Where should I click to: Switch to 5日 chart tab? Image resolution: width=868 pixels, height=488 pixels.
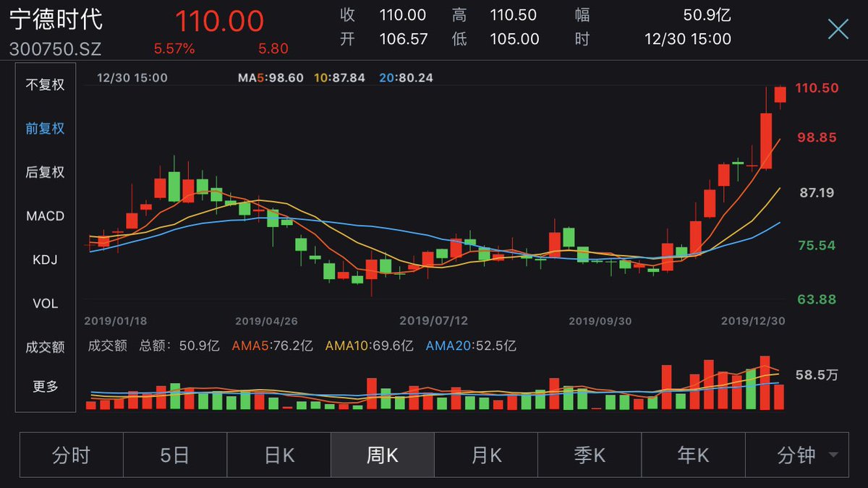175,455
